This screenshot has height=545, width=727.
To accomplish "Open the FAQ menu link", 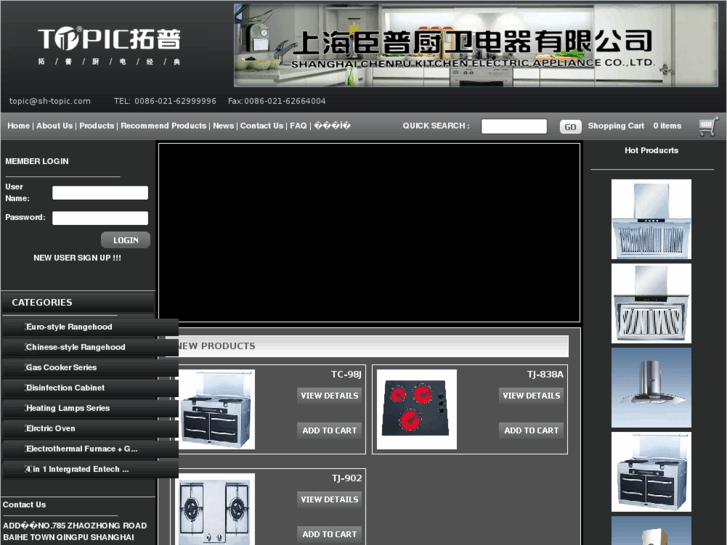I will point(298,126).
